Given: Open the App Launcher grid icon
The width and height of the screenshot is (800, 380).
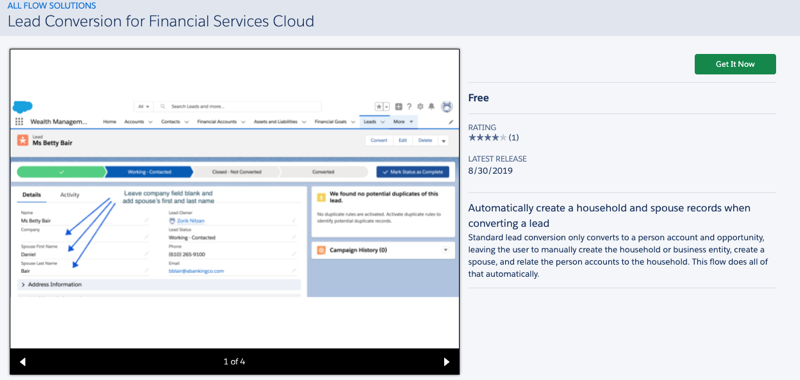Looking at the screenshot, I should [19, 121].
